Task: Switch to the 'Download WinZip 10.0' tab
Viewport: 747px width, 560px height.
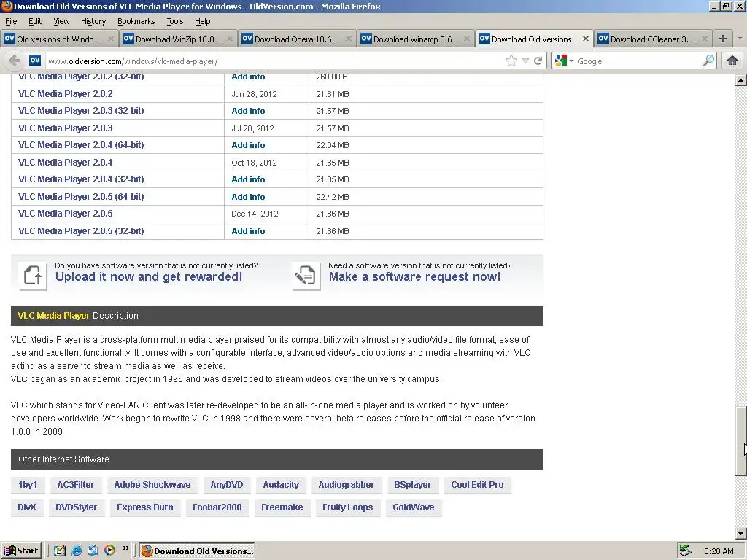Action: 177,39
